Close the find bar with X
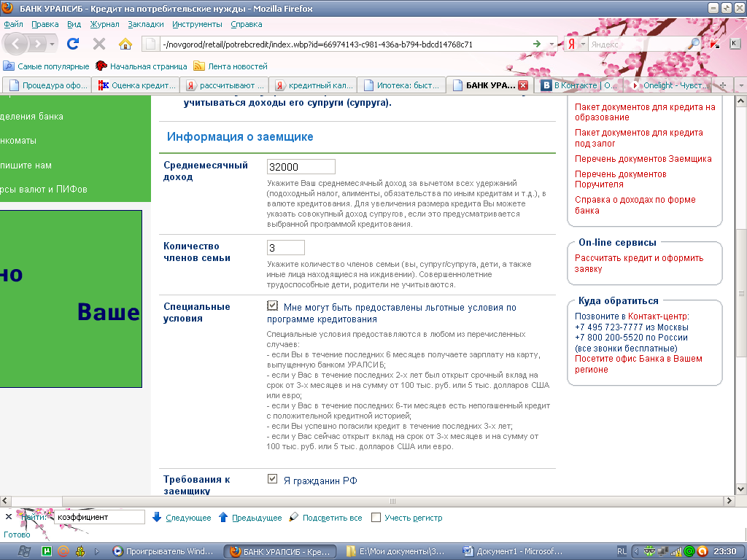The width and height of the screenshot is (747, 560). (x=9, y=517)
